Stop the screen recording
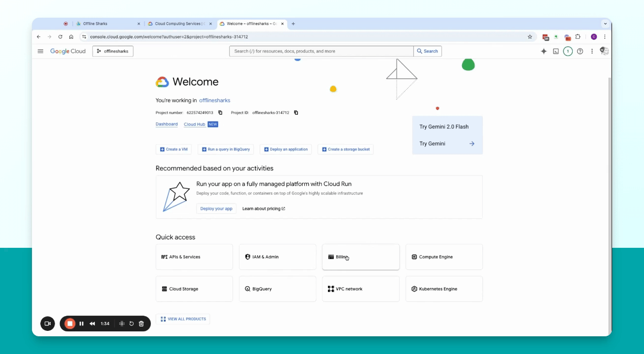The height and width of the screenshot is (354, 644). pos(70,324)
